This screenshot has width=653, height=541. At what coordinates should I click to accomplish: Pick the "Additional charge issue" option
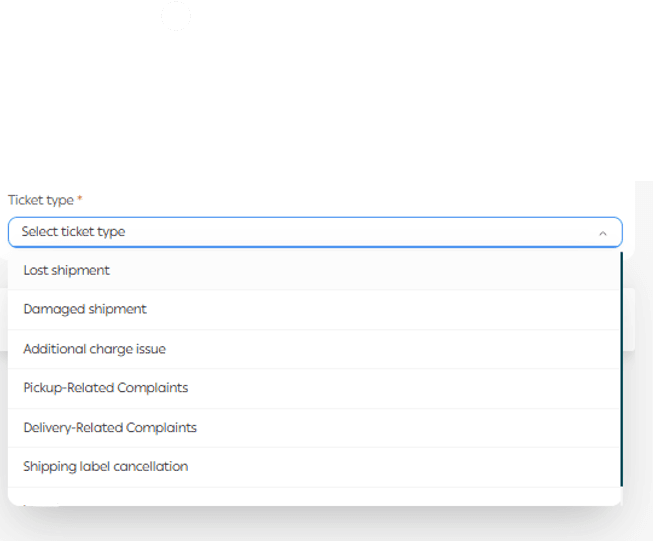point(94,349)
